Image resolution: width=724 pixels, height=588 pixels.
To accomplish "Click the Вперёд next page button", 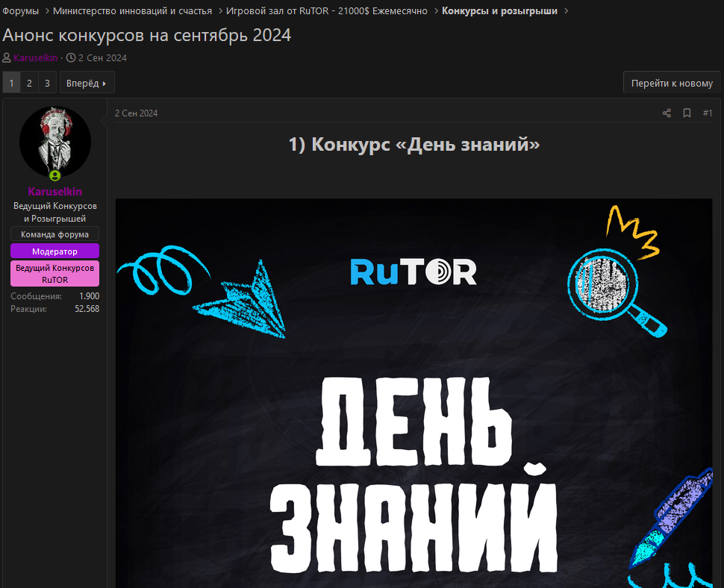I will point(87,83).
